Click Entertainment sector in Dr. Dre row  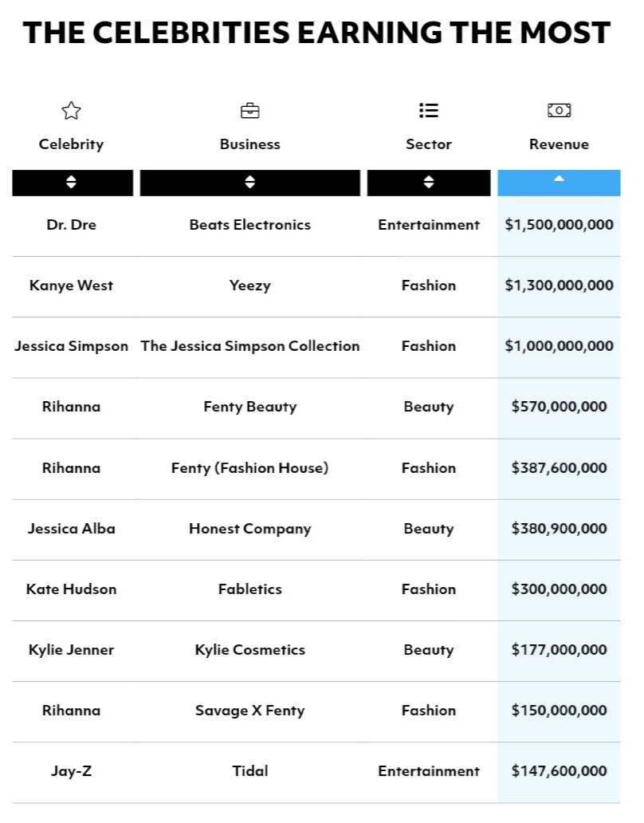pos(429,225)
